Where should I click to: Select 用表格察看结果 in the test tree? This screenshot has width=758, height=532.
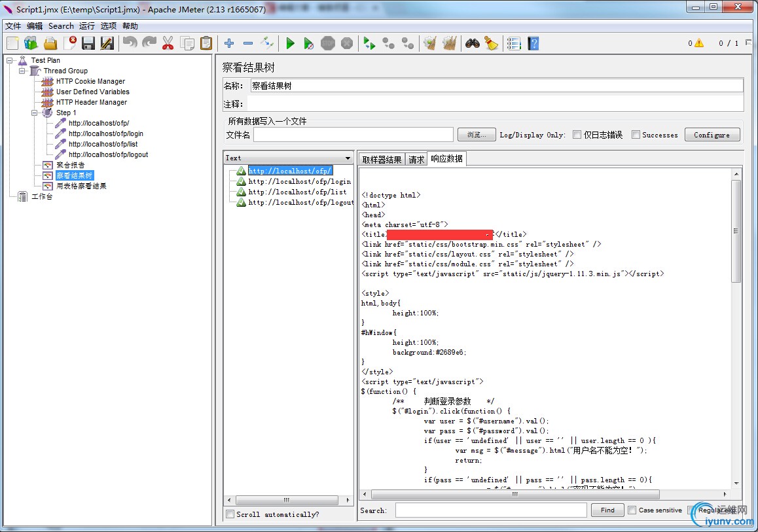pyautogui.click(x=81, y=186)
